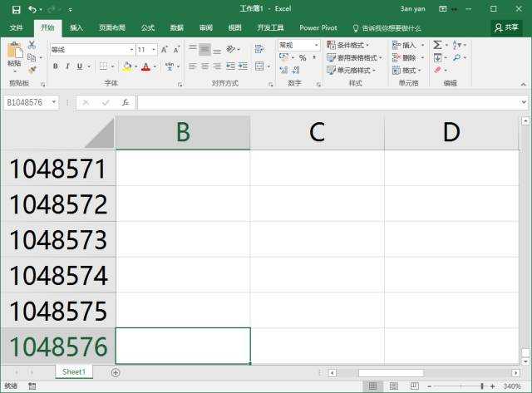Click the yellow fill color bucket

pos(127,66)
